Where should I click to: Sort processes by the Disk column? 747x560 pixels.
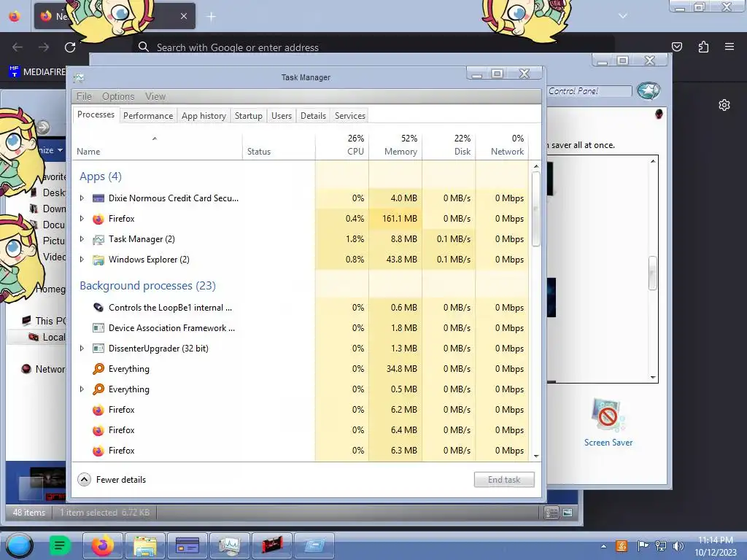(x=449, y=145)
